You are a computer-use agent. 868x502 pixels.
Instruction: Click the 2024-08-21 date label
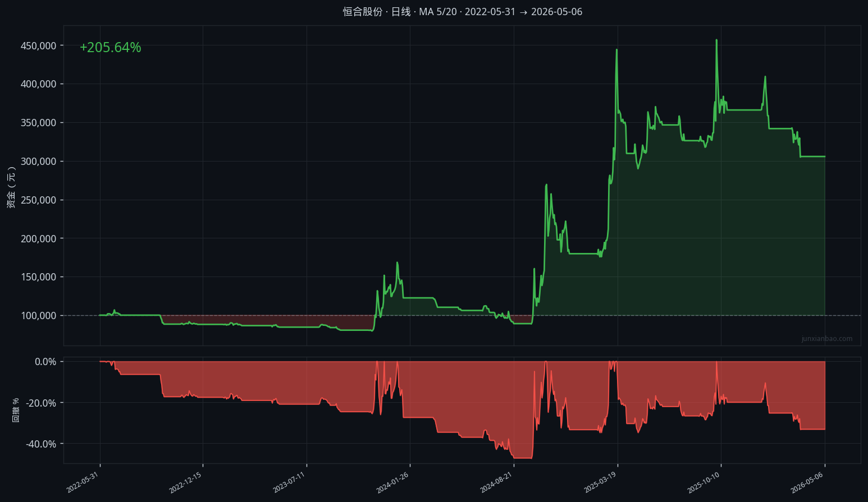click(x=496, y=482)
